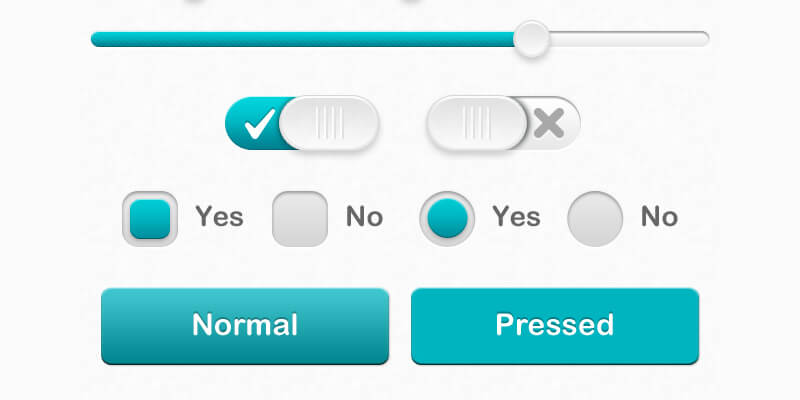
Task: Click teal slider track just left of the knob
Action: coord(496,39)
